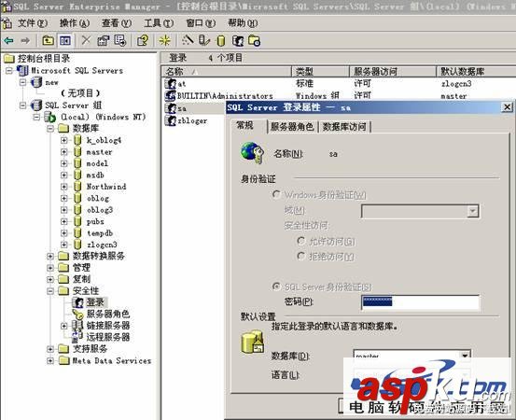Select the 拒绝访问 radio button

tap(300, 256)
